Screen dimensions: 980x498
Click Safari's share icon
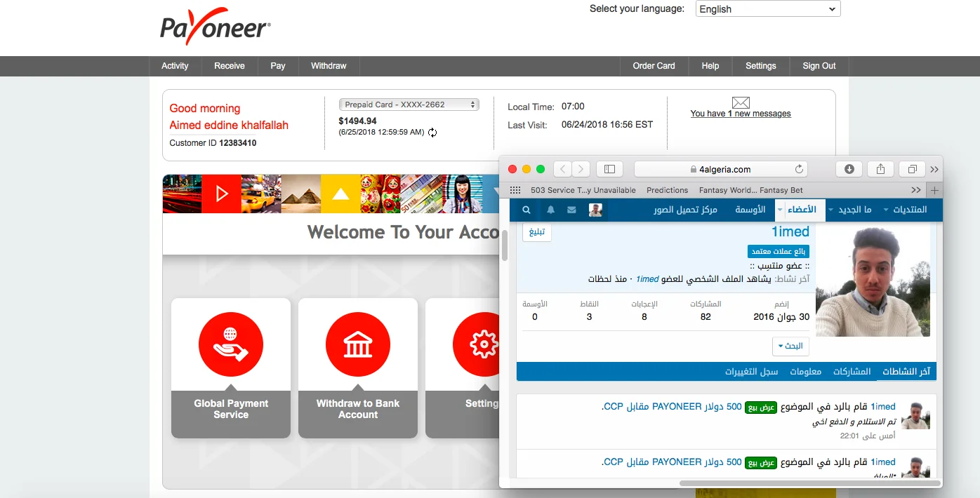[880, 169]
